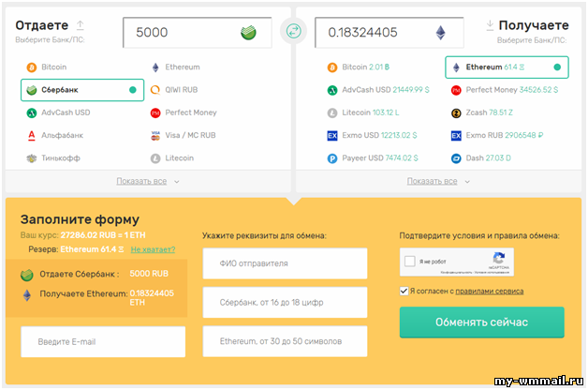Click the Тинькофф crest icon

pyautogui.click(x=32, y=158)
